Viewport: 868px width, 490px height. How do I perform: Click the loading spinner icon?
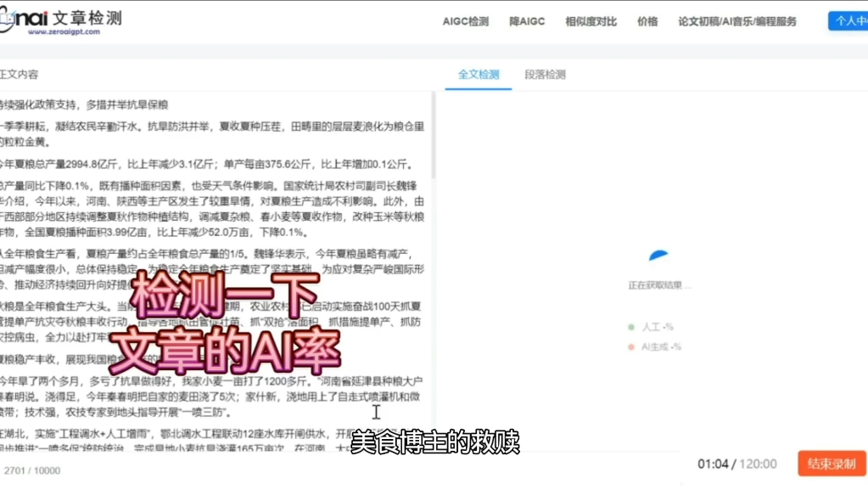pyautogui.click(x=658, y=256)
